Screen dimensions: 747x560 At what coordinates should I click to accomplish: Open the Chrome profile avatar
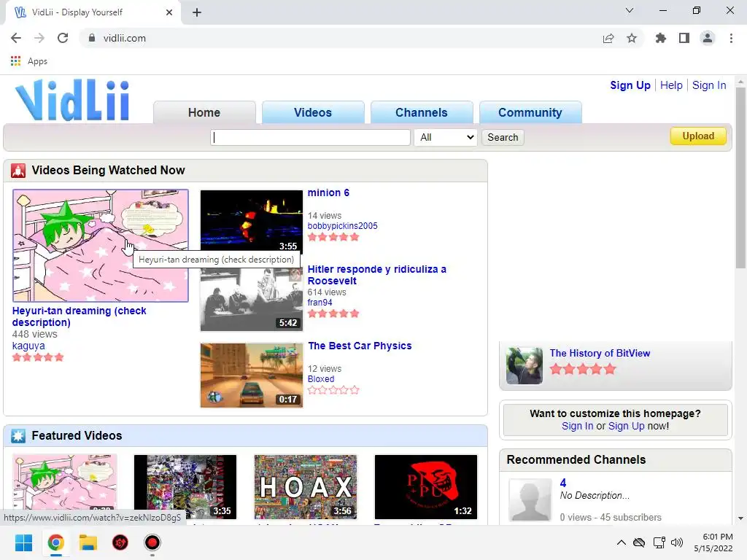click(708, 38)
